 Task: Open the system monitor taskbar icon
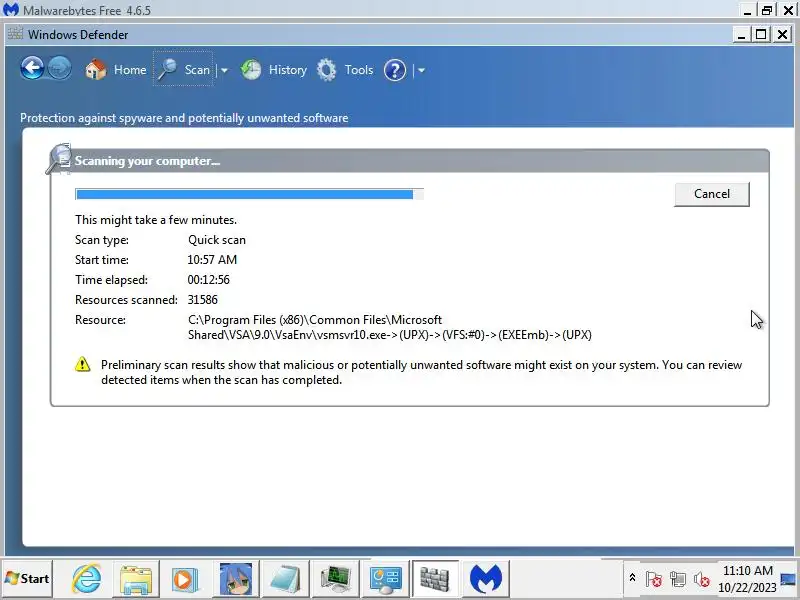click(x=335, y=579)
